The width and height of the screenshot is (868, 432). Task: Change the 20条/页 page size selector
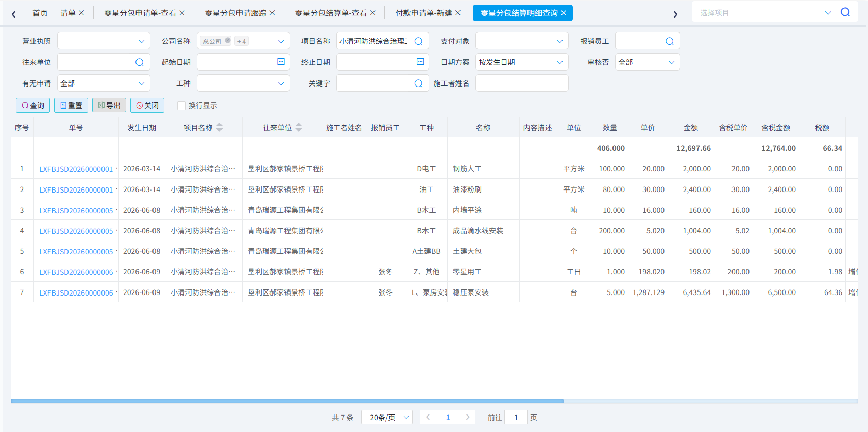[387, 418]
